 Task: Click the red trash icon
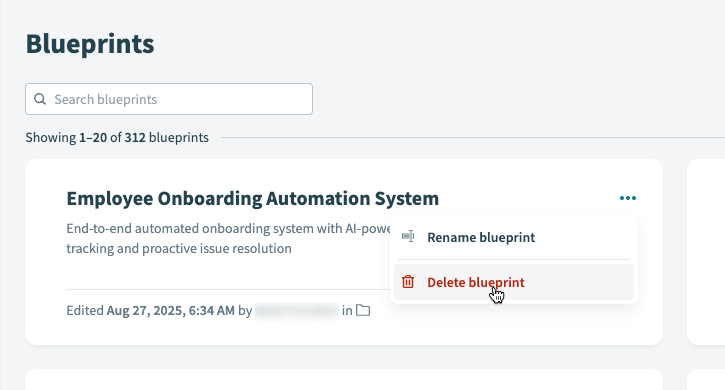pyautogui.click(x=408, y=282)
